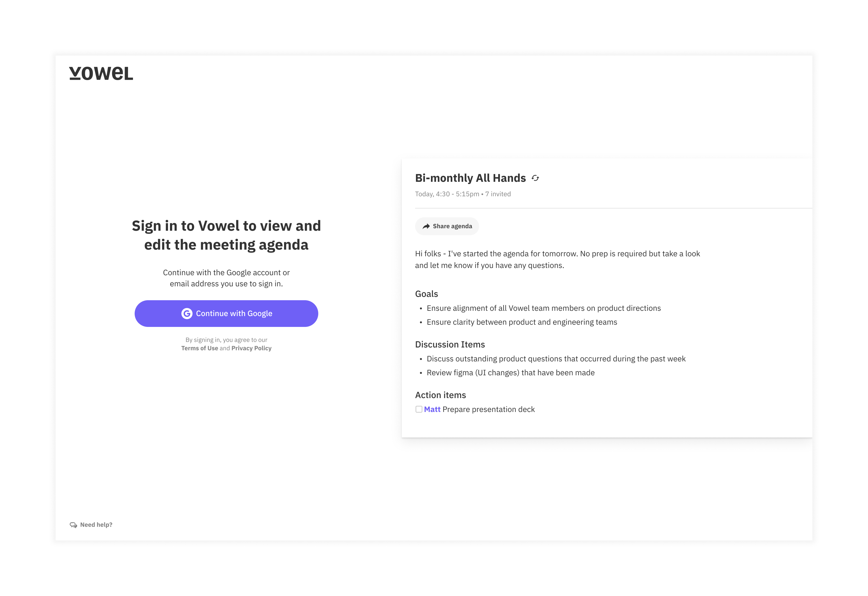Viewport: 868px width, 596px height.
Task: Click the Share agenda button
Action: click(447, 226)
